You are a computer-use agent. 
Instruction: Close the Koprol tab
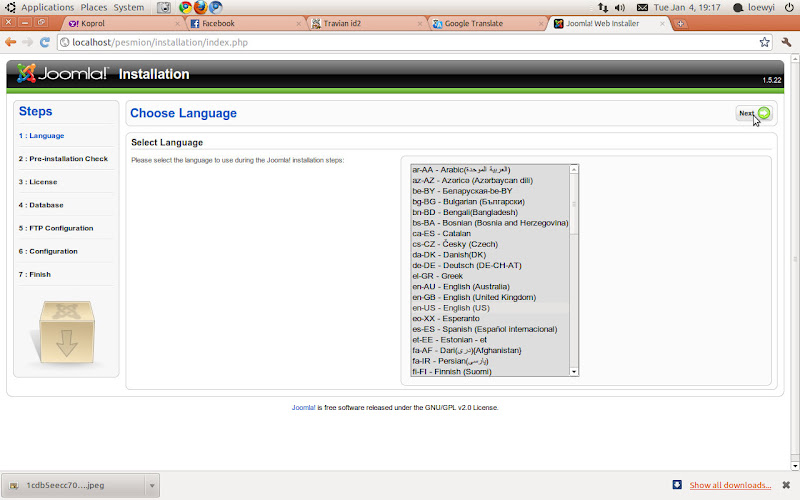(178, 23)
